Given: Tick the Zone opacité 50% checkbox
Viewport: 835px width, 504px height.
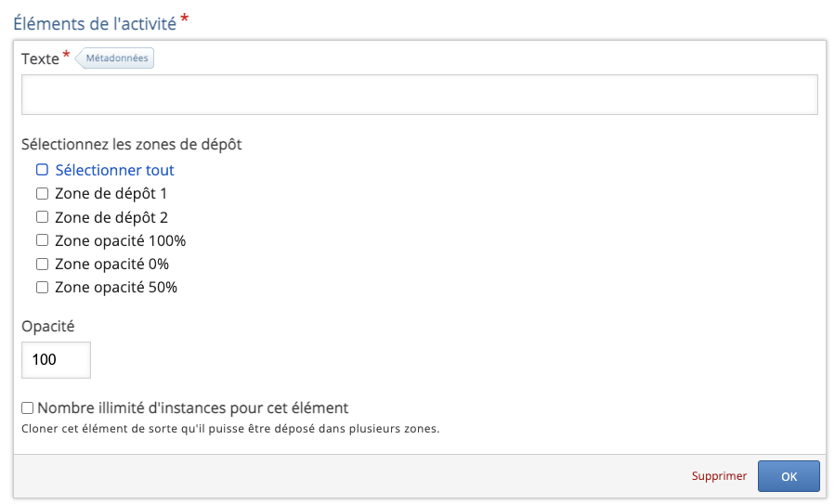Looking at the screenshot, I should (x=42, y=288).
